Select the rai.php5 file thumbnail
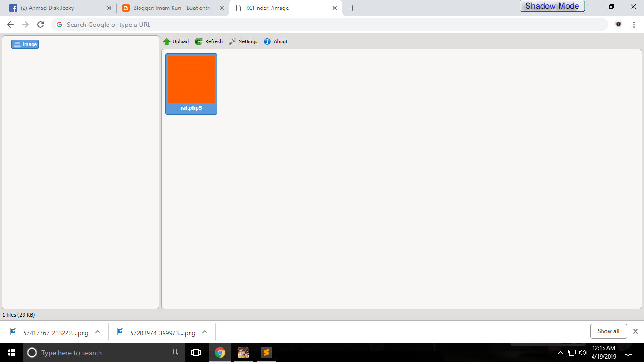Image resolution: width=644 pixels, height=362 pixels. (191, 79)
